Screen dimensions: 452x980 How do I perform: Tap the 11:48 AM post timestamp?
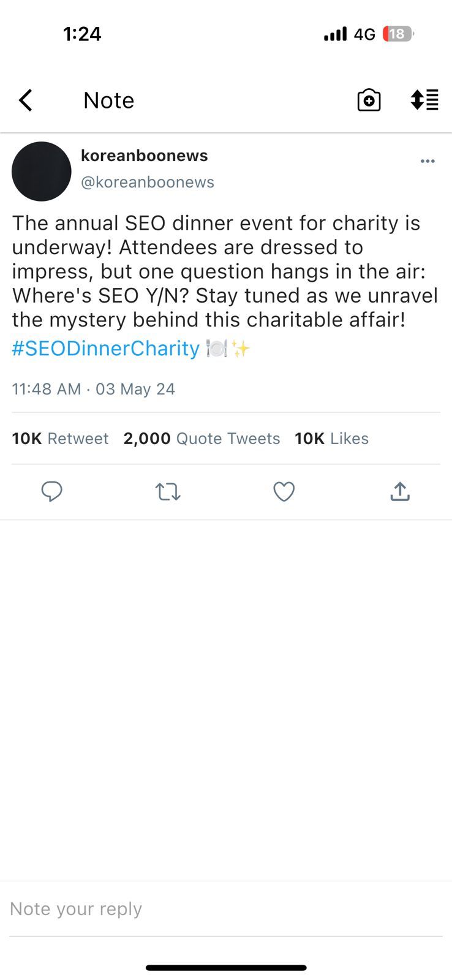tap(47, 389)
